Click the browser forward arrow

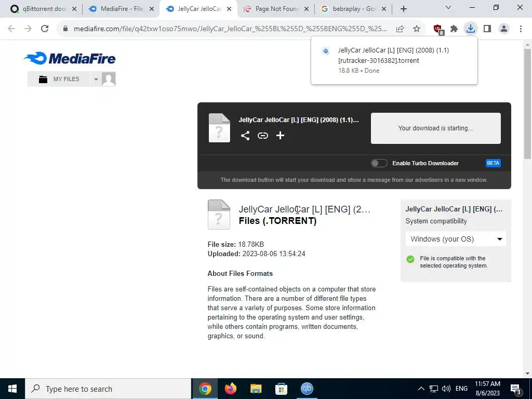(x=28, y=29)
